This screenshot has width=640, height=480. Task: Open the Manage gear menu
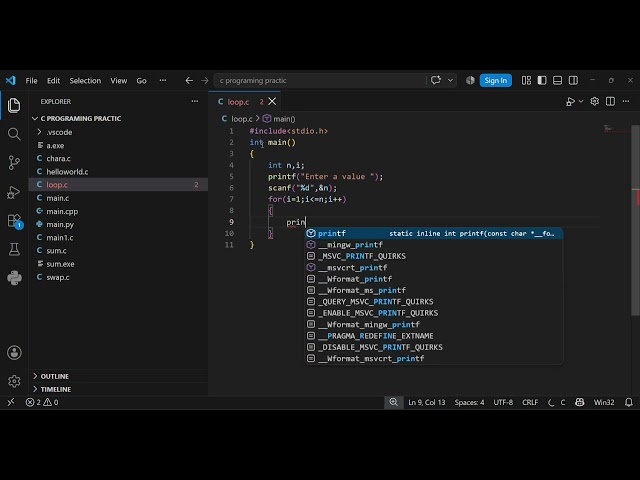[x=14, y=381]
